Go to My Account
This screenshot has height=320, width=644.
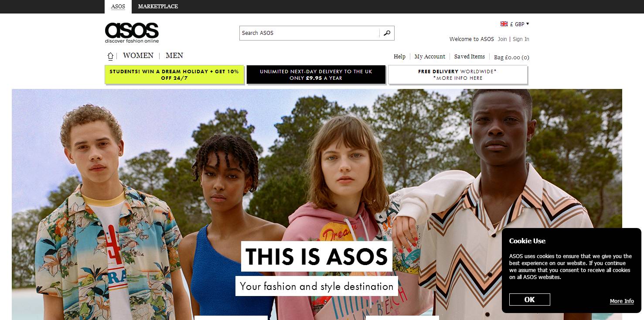pos(429,57)
